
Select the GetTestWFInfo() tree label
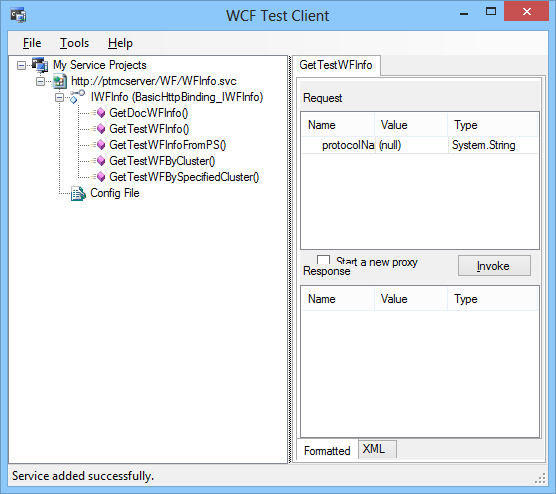[x=149, y=129]
